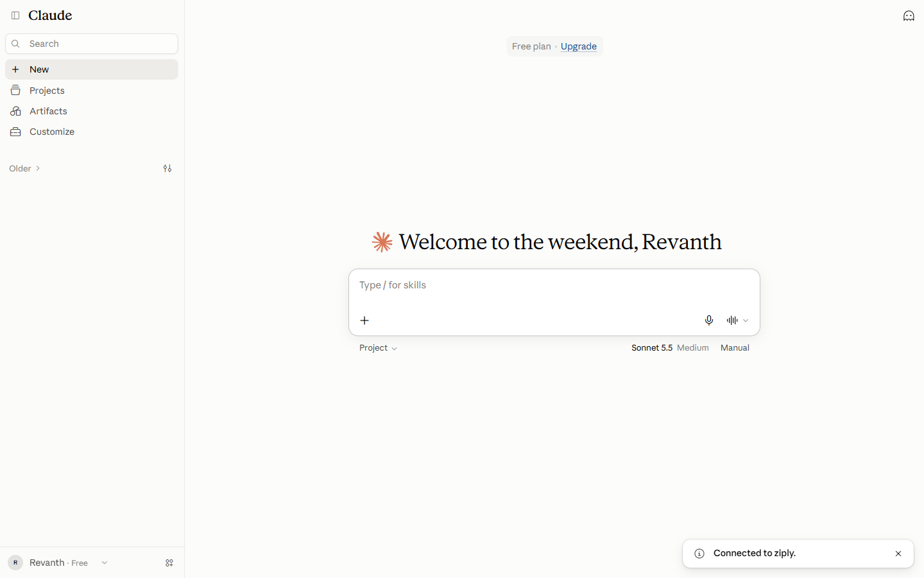
Task: Dismiss the Connected to ziply notification
Action: 898,554
